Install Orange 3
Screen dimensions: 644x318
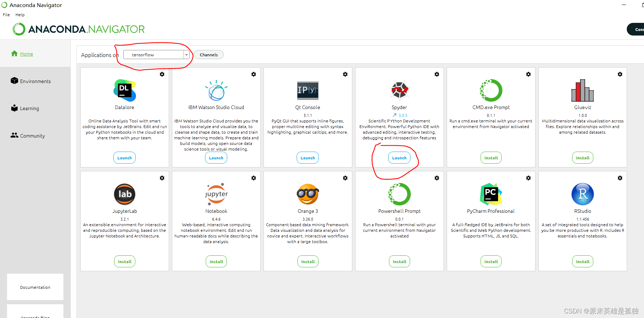pyautogui.click(x=308, y=261)
